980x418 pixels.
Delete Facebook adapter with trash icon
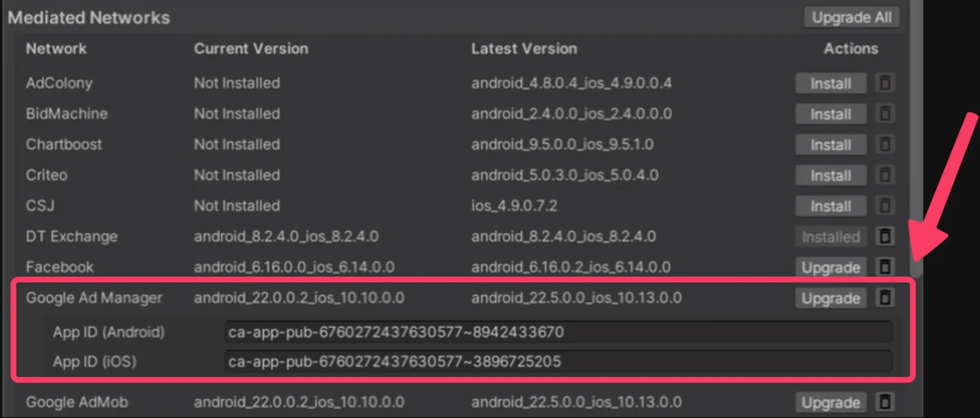(885, 267)
